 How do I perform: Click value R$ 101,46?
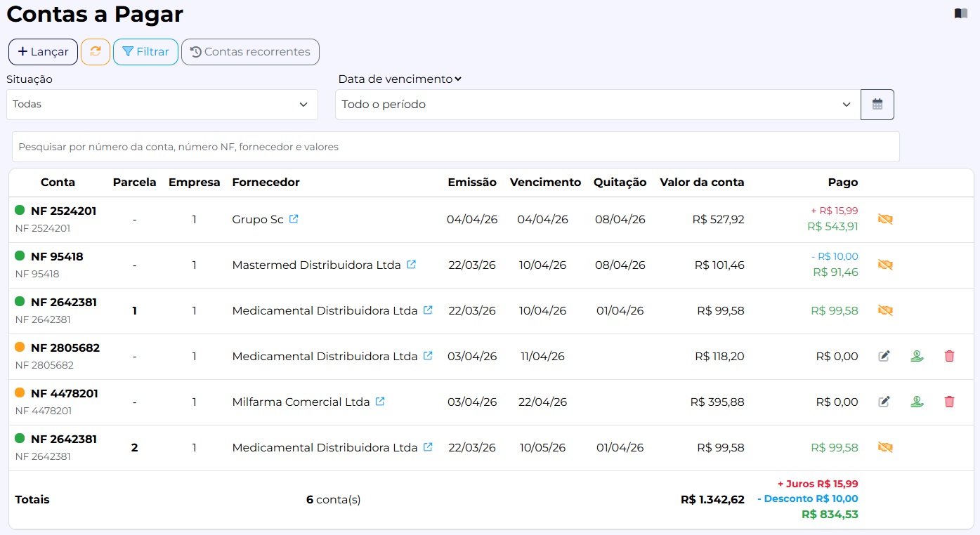(x=719, y=265)
